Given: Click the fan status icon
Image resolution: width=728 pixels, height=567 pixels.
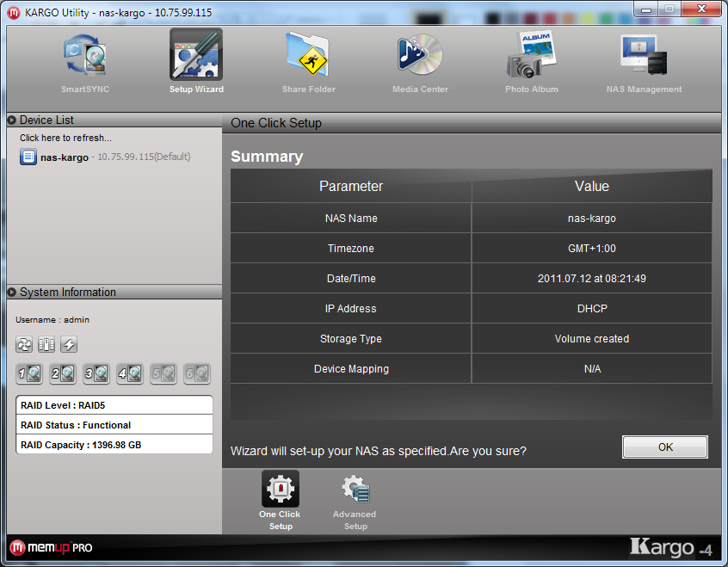Looking at the screenshot, I should [24, 344].
